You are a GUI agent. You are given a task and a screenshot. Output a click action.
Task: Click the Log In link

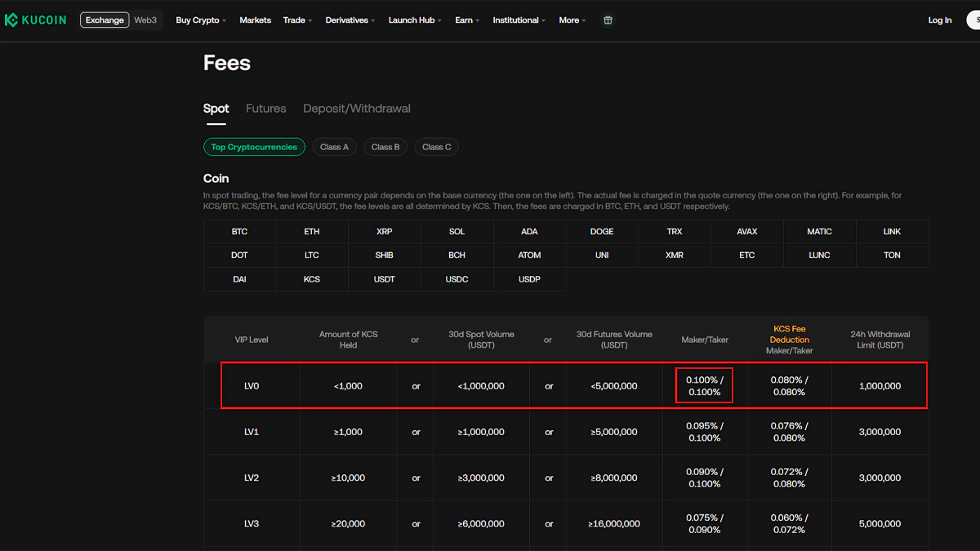(x=940, y=20)
